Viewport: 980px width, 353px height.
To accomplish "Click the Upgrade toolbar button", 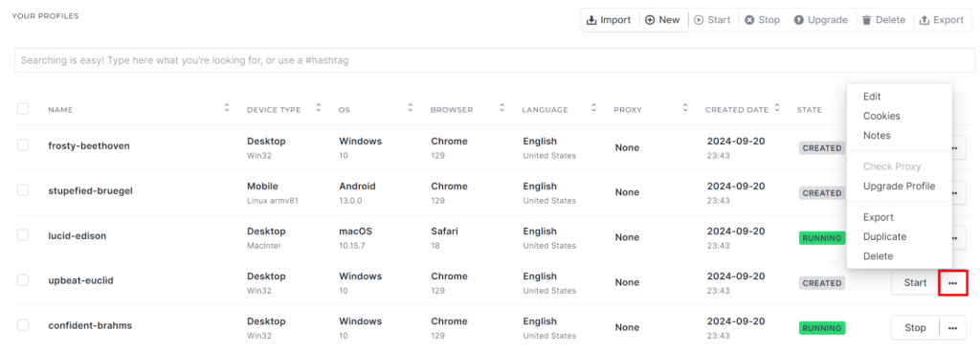I will point(820,20).
